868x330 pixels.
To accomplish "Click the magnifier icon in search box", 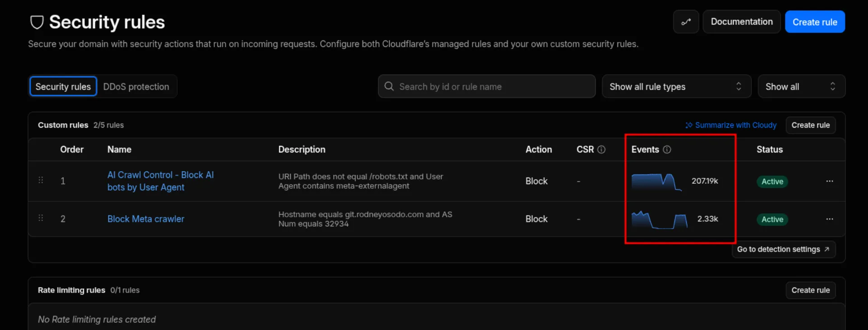I will tap(389, 86).
